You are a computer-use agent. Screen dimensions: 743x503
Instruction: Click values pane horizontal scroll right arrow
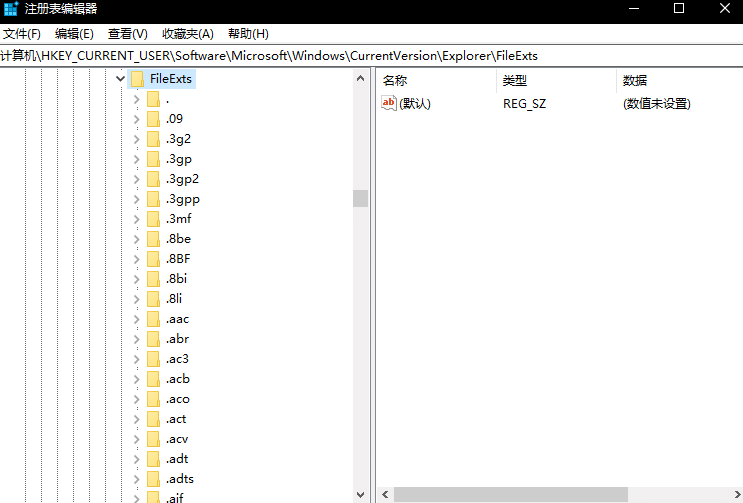(737, 495)
